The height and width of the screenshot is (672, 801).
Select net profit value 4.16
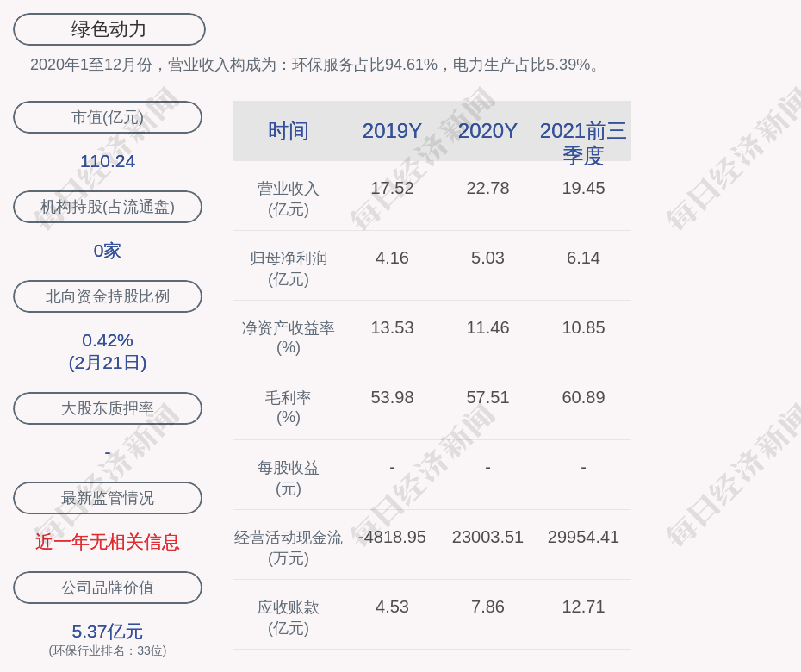coord(392,258)
